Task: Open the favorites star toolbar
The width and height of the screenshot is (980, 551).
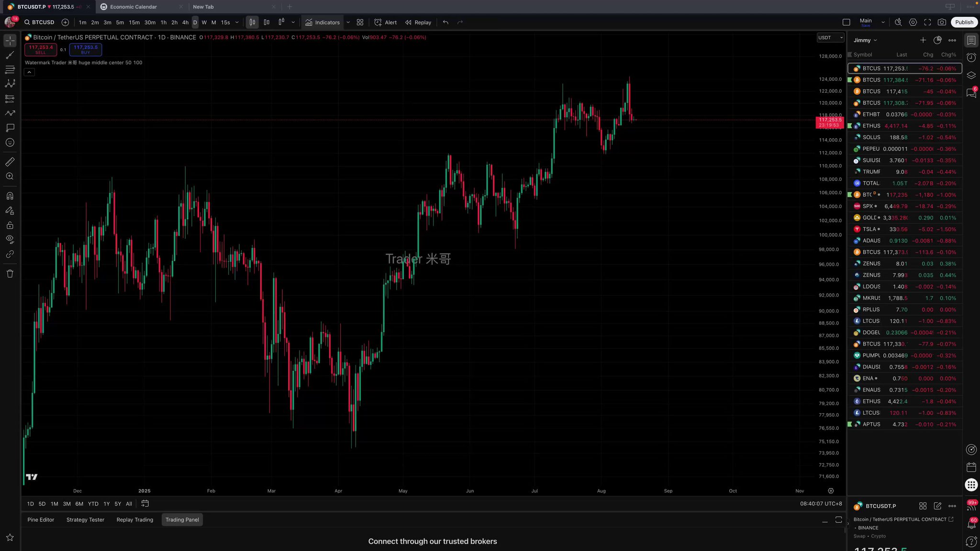Action: tap(10, 537)
